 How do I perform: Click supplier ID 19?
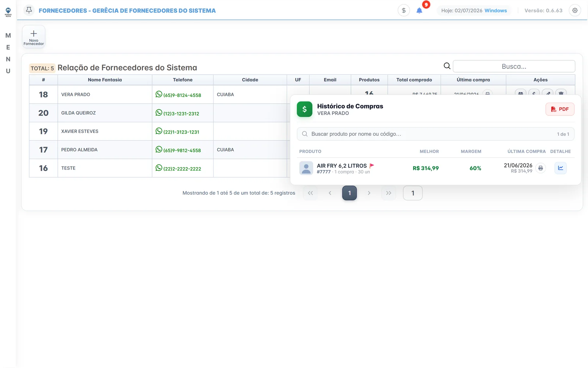(x=43, y=131)
